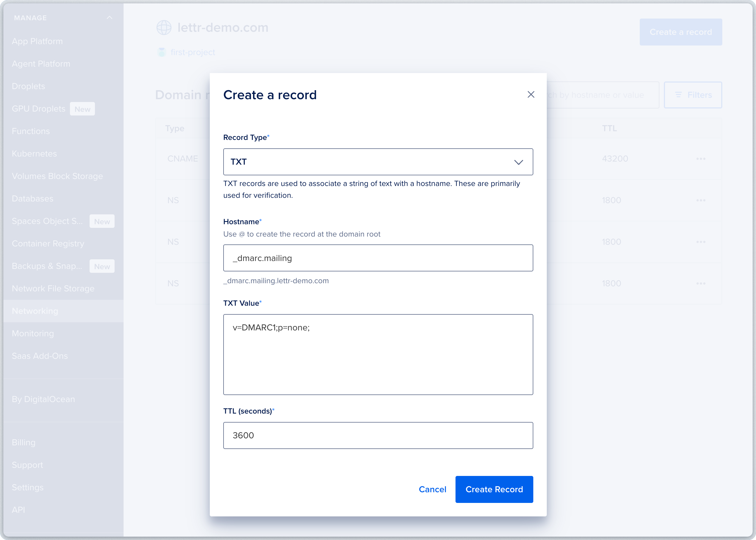Open Billing from the sidebar

point(24,442)
